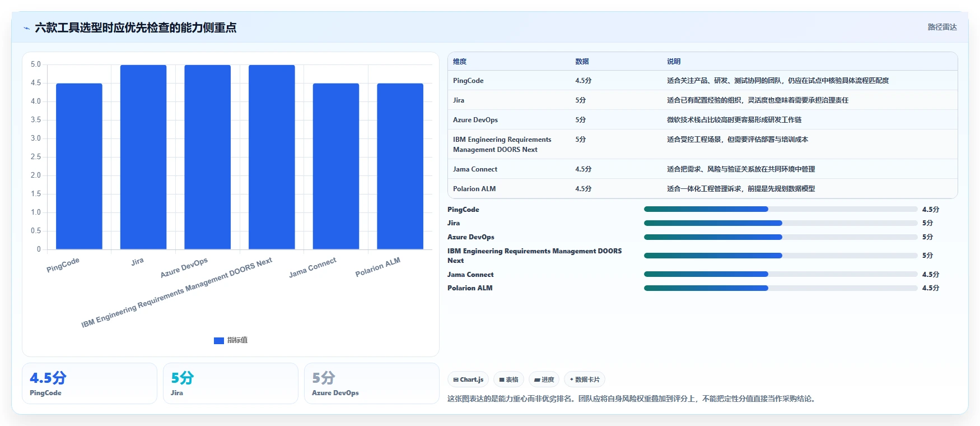Viewport: 980px width, 426px height.
Task: Click the "表格" chip
Action: coord(508,379)
